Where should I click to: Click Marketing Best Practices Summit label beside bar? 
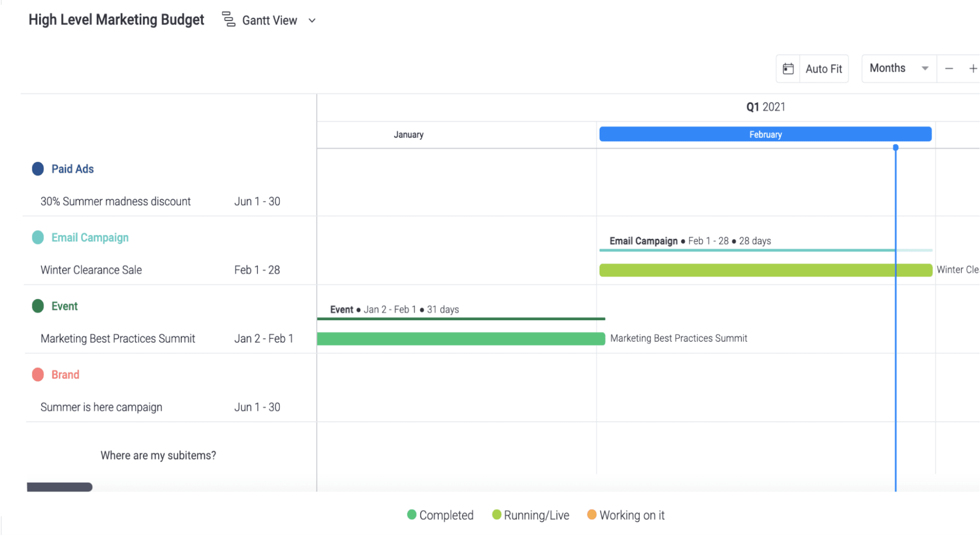coord(679,338)
